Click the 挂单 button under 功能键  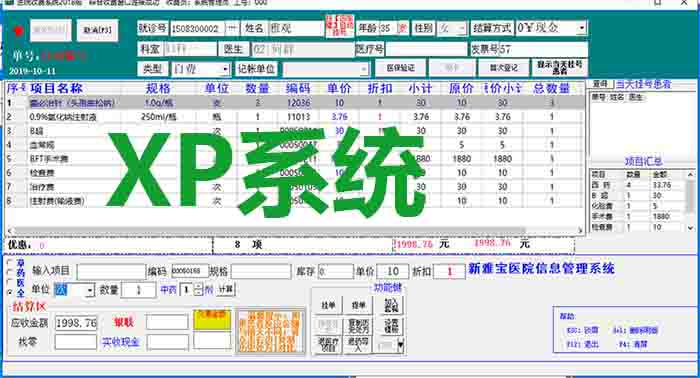click(x=328, y=306)
